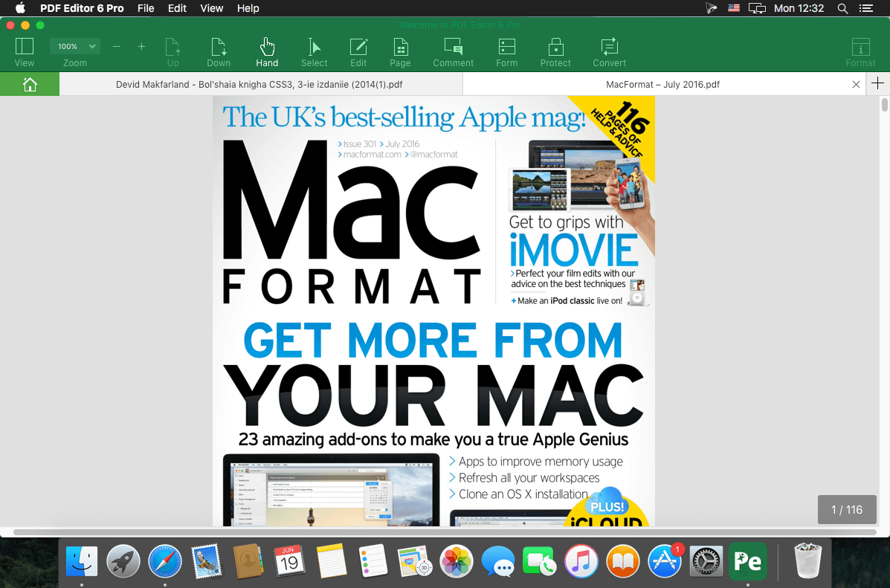Image resolution: width=890 pixels, height=588 pixels.
Task: Zoom out with the minus control
Action: tap(116, 45)
